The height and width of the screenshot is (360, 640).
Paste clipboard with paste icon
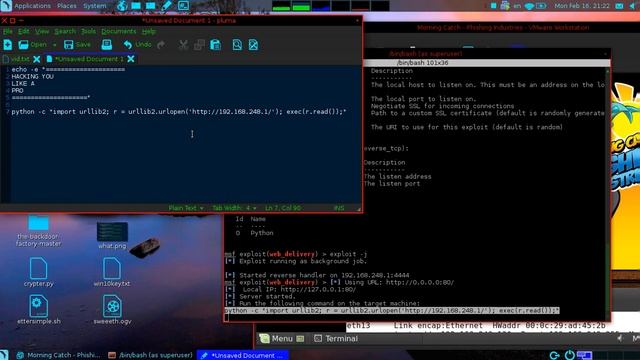pos(216,45)
